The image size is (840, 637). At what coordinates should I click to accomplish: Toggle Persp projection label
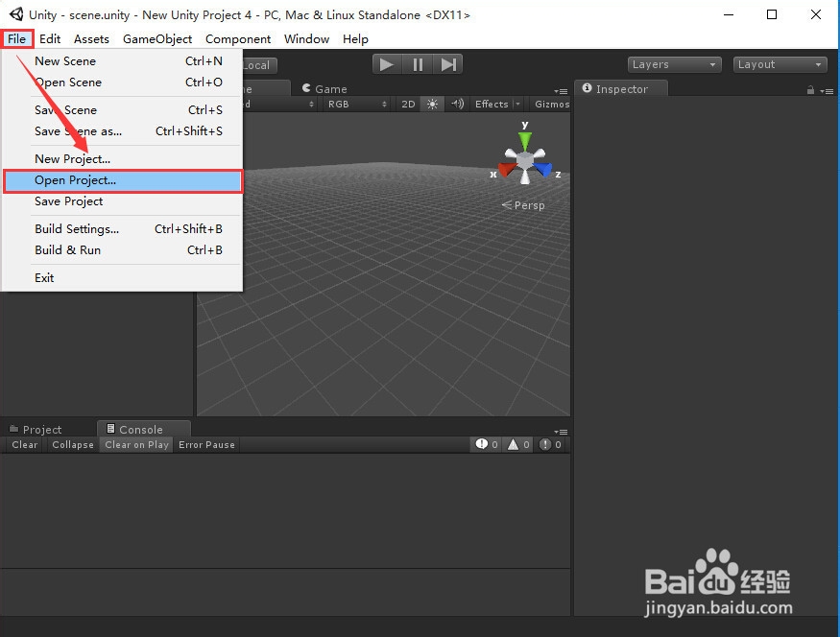point(523,205)
